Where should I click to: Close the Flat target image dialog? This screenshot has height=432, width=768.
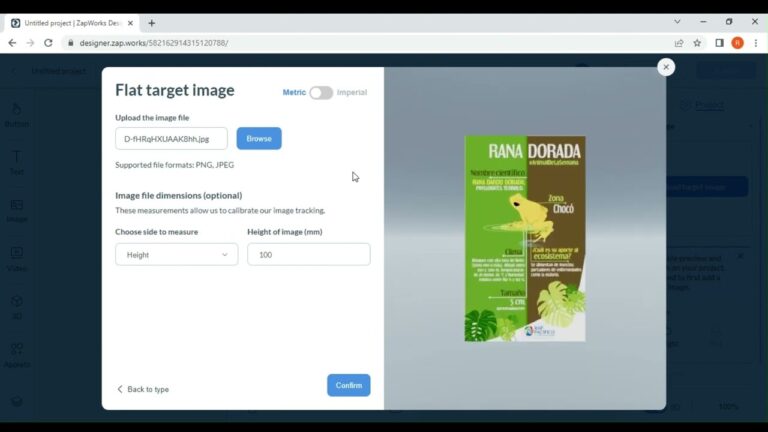[x=666, y=67]
